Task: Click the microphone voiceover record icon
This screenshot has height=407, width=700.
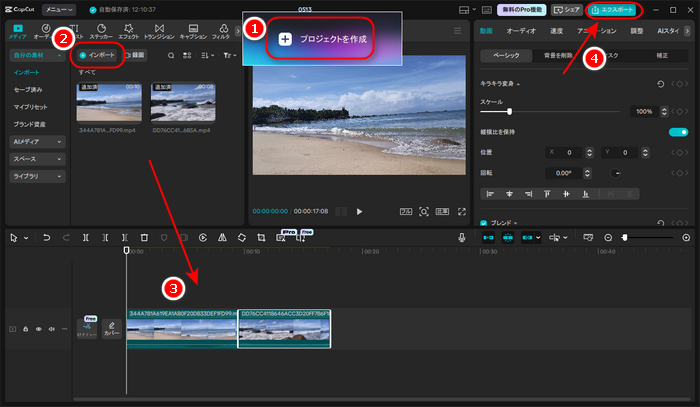Action: pos(461,238)
